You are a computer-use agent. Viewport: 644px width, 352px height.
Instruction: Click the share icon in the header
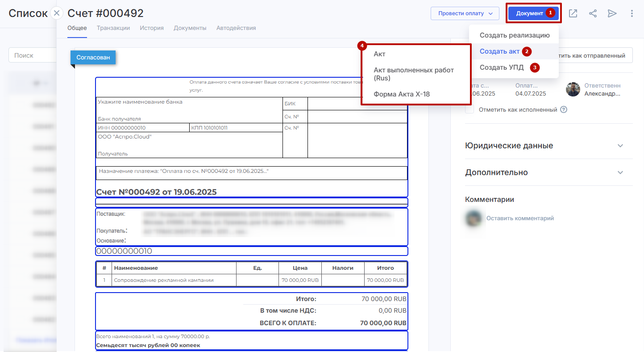[x=593, y=13]
